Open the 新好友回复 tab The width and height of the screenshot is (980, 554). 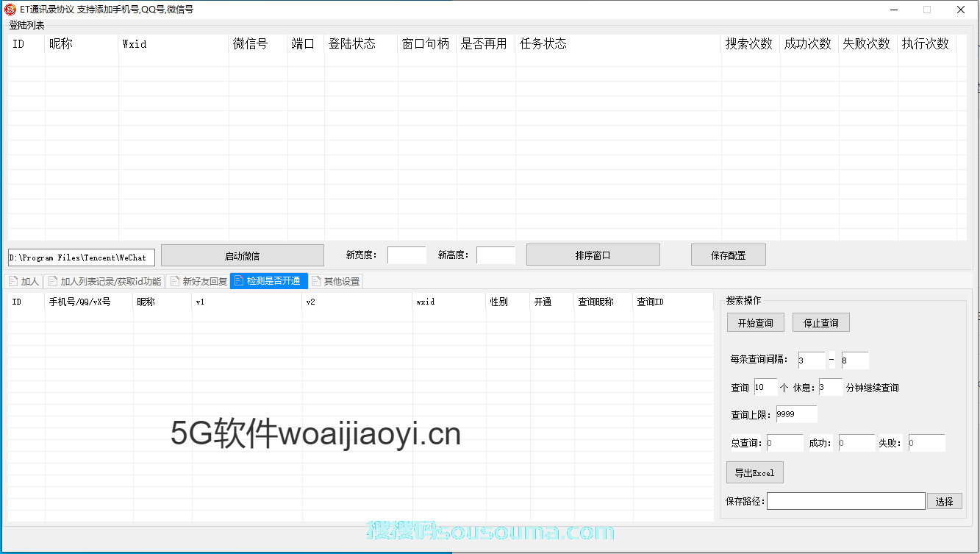click(197, 281)
